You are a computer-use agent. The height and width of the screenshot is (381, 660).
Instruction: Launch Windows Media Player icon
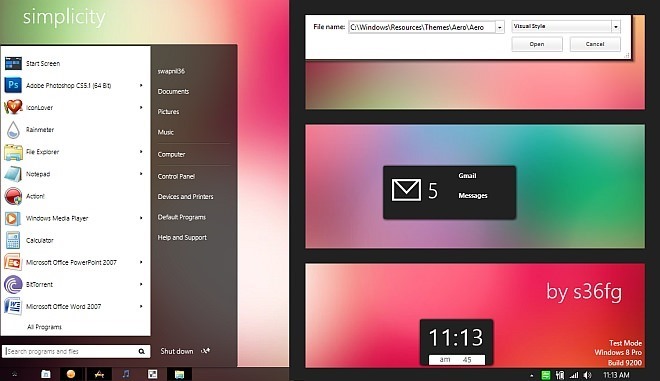(13, 218)
